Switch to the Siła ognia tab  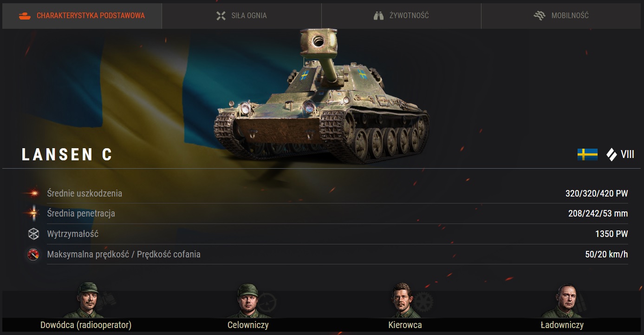tap(241, 16)
